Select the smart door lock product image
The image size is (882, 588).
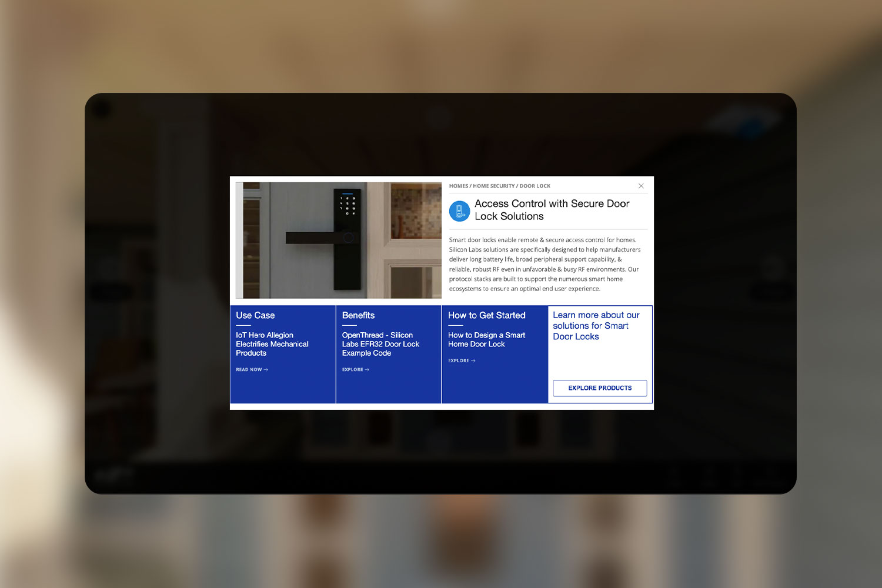tap(338, 240)
